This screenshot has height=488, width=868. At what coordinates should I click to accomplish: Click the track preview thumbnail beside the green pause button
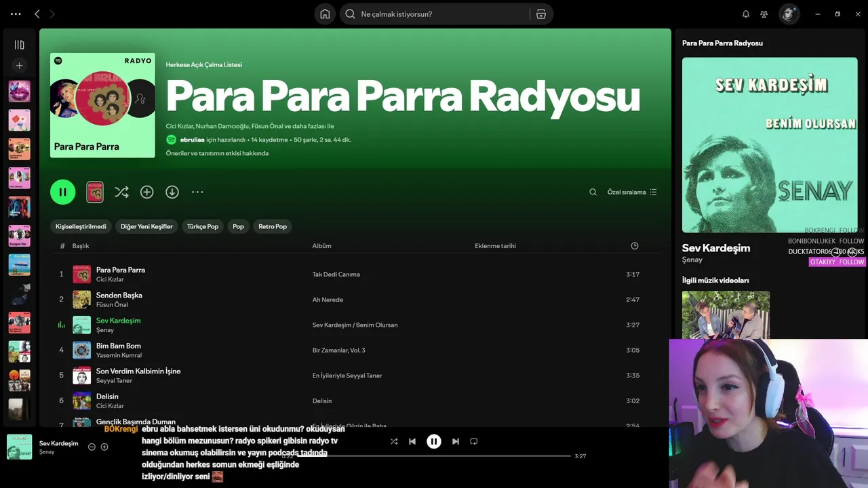point(95,192)
